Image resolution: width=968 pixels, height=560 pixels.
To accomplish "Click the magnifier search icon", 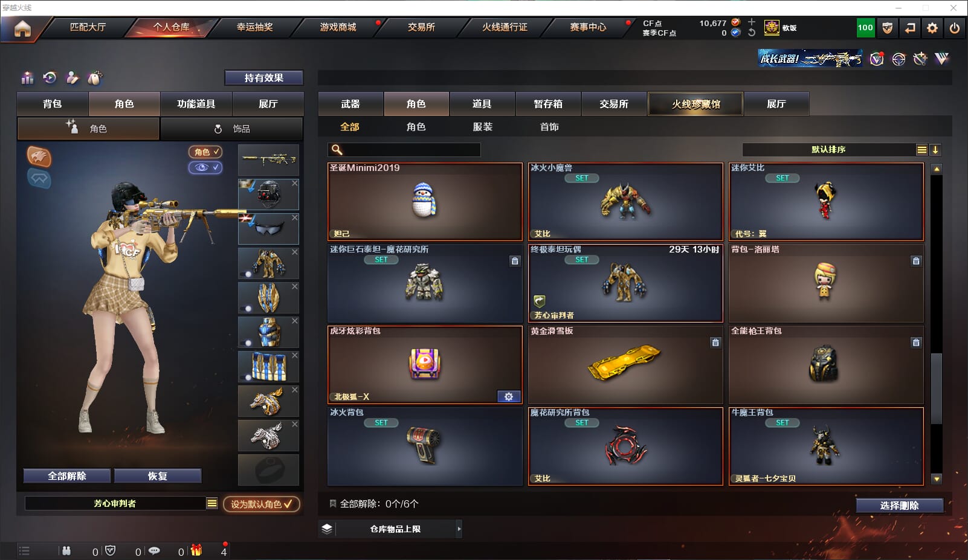I will click(337, 150).
